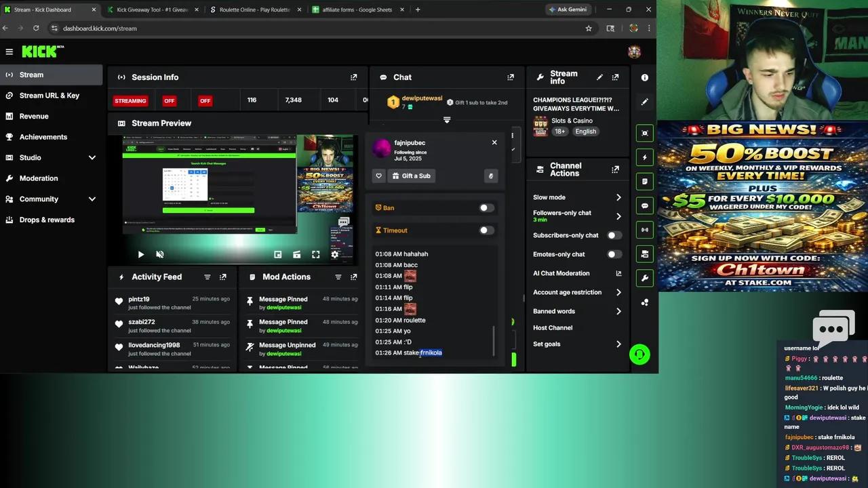Screen dimensions: 868x488
Task: Pop out the Mod Actions panel
Action: [x=353, y=277]
